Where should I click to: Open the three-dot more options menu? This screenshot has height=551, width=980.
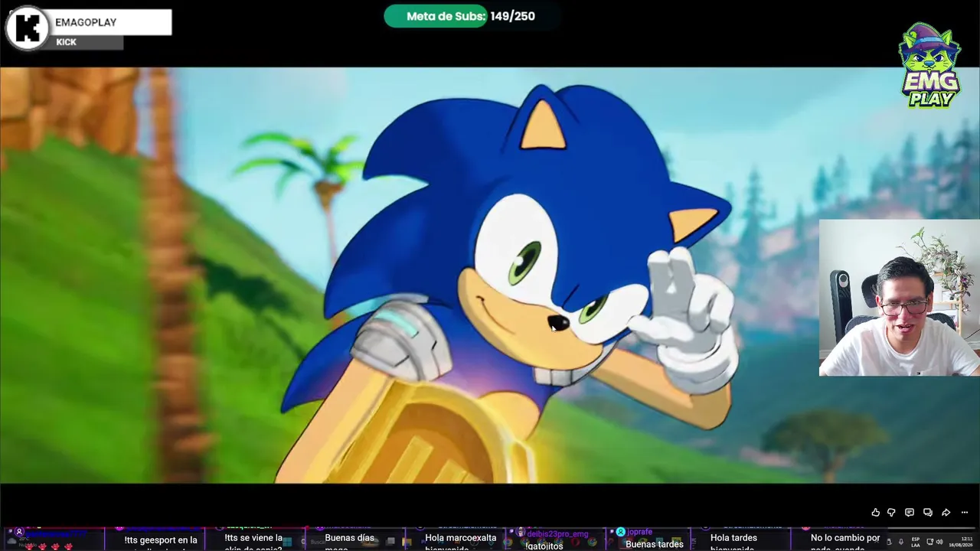point(965,513)
